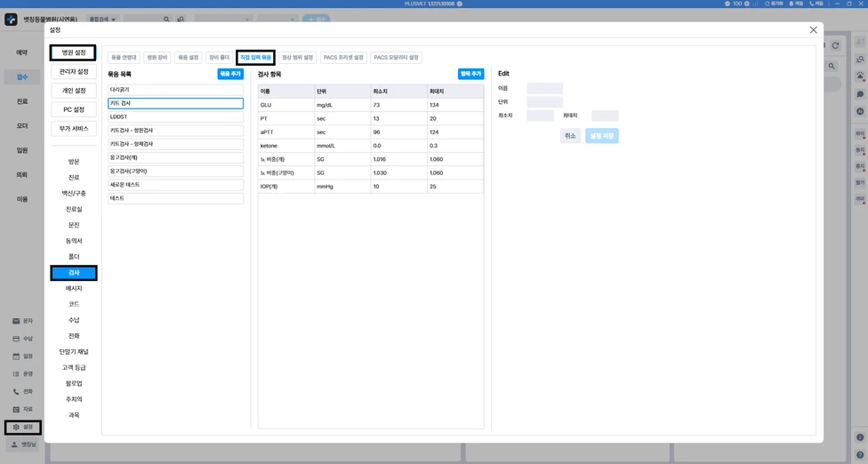
Task: Click the paw icon in the right sidebar
Action: (x=860, y=76)
